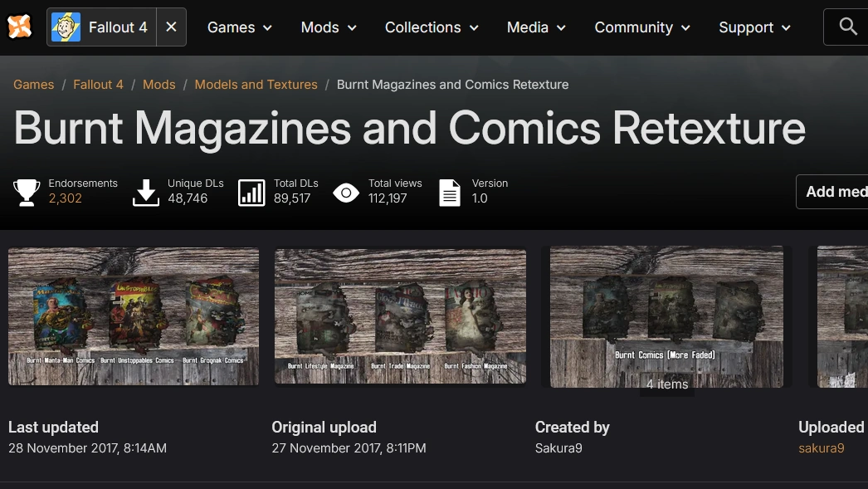Open the Mods dropdown menu

tap(329, 27)
